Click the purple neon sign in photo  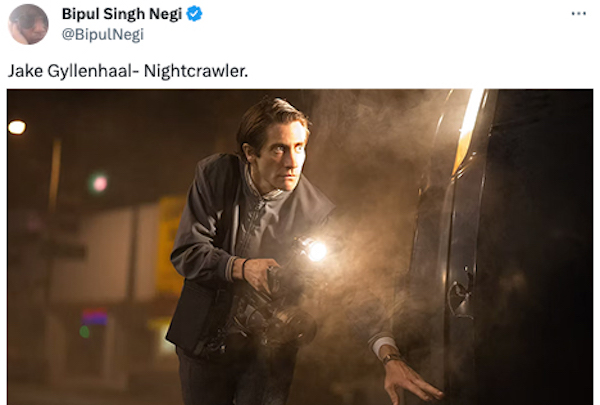[94, 318]
